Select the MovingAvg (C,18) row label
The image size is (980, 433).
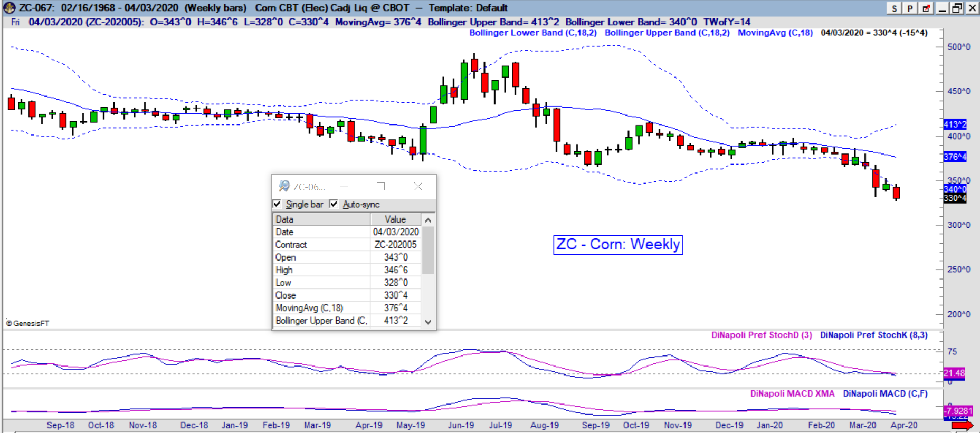309,308
